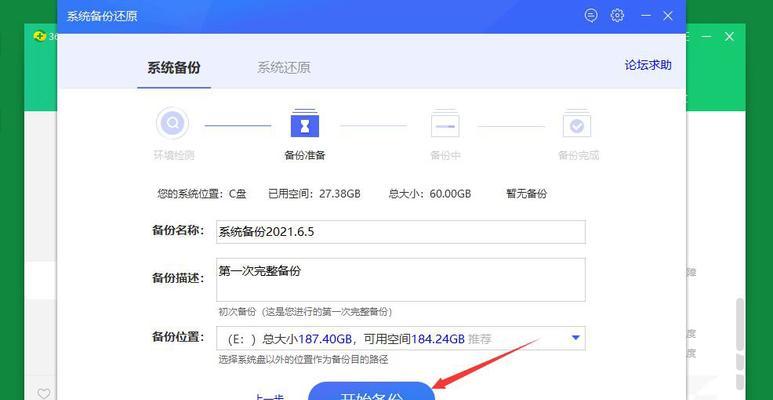Minimize the green background window

click(706, 36)
